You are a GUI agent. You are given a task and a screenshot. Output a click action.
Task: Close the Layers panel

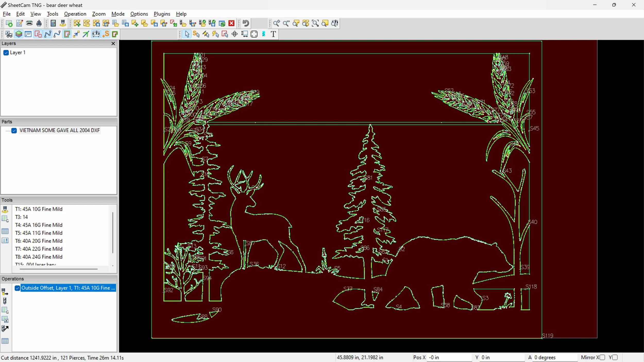113,43
